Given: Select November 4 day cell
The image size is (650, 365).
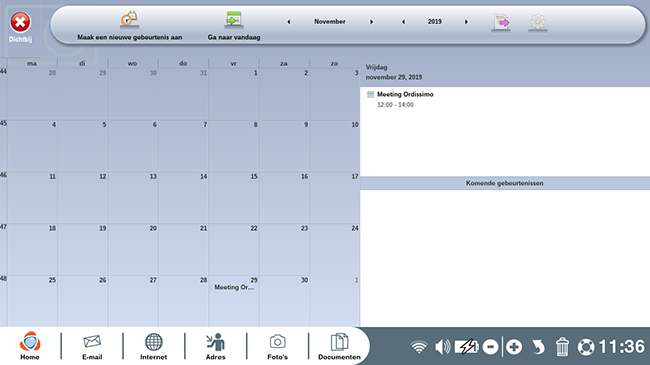Looking at the screenshot, I should 32,146.
